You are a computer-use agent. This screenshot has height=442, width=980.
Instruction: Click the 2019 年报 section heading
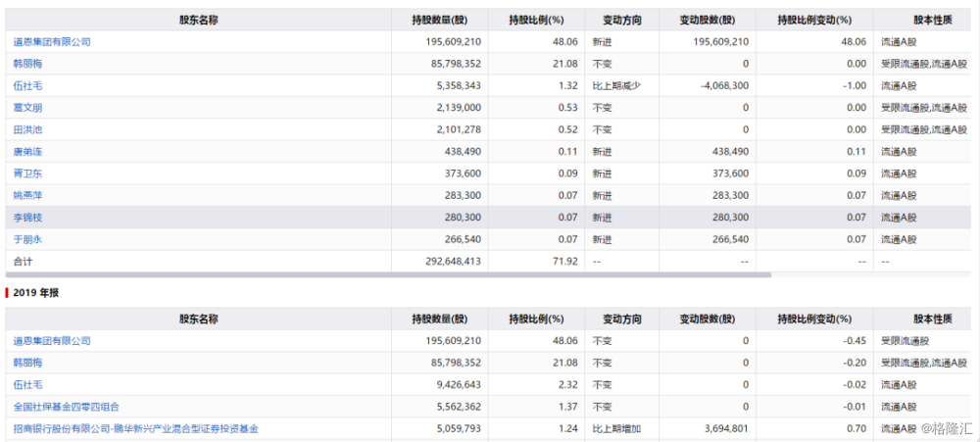click(x=36, y=293)
